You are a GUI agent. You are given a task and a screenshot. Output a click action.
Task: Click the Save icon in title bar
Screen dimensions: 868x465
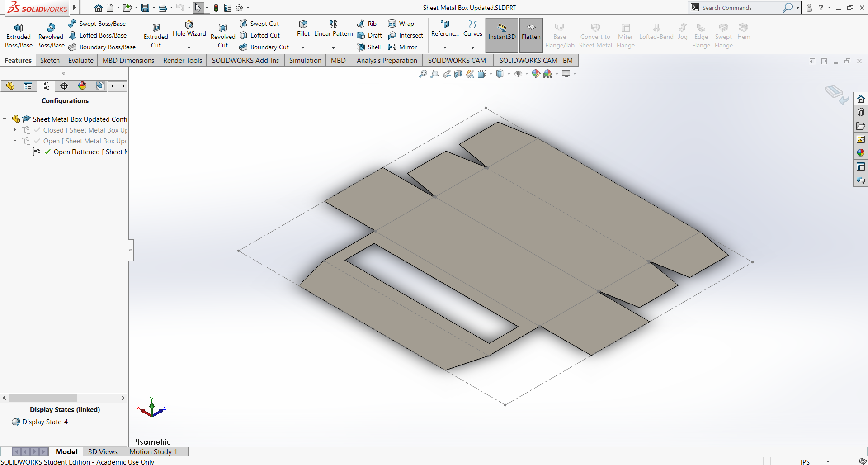point(145,8)
